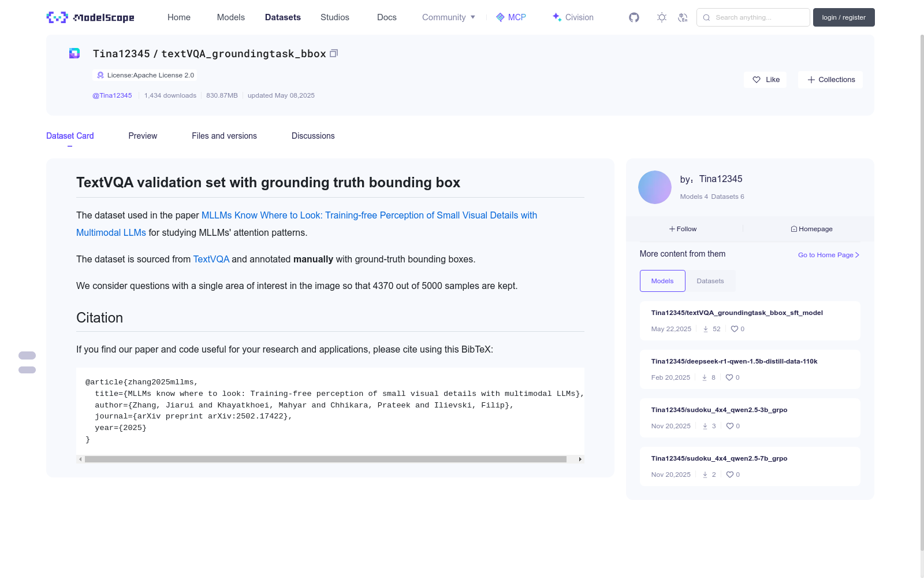Click download icon on sudoku qwen2.5-7b card
The width and height of the screenshot is (924, 578).
click(705, 475)
